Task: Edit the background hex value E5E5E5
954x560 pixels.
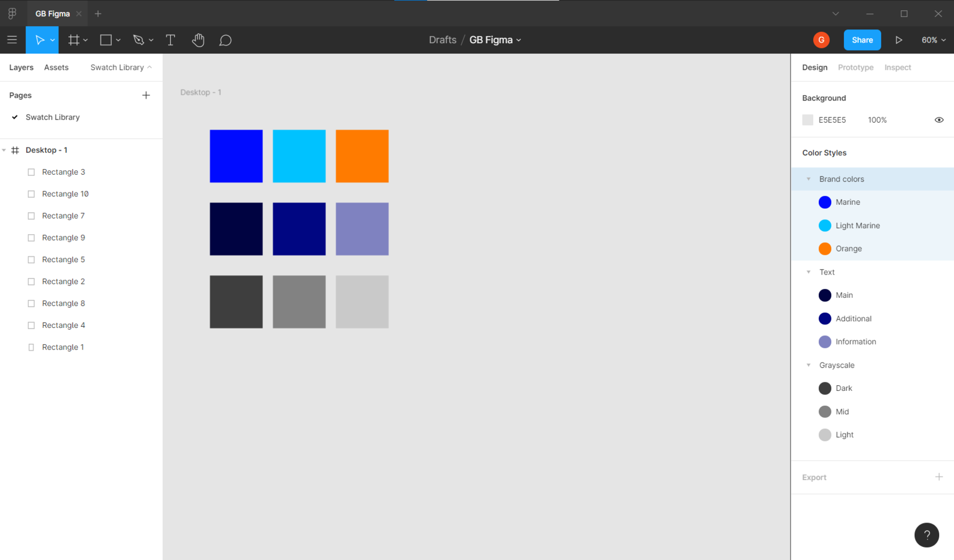Action: [832, 120]
